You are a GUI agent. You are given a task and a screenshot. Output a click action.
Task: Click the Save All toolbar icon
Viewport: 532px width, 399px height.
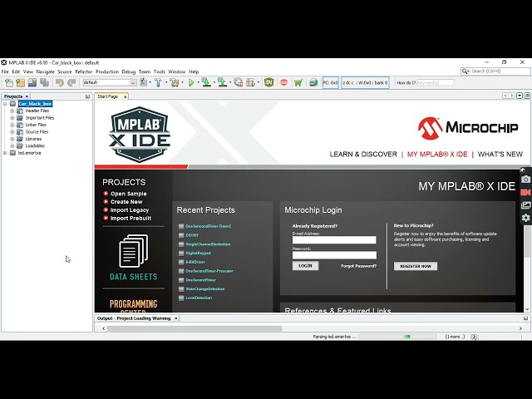(44, 82)
